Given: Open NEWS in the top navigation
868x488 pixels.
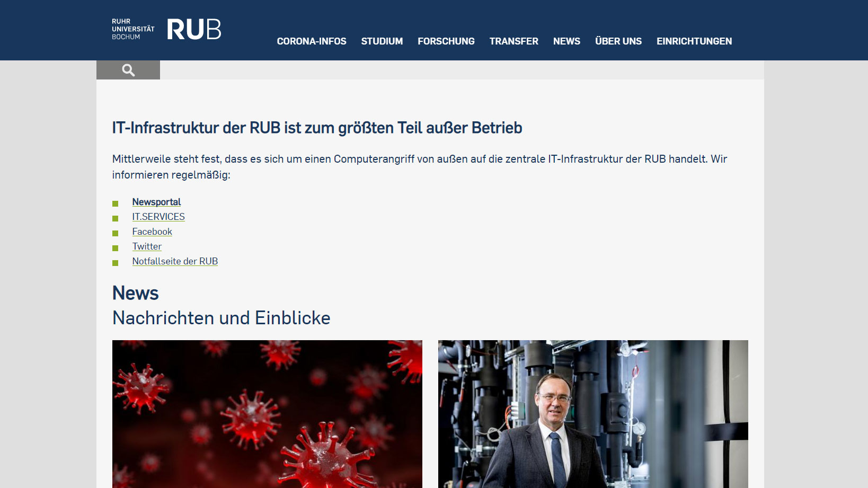Looking at the screenshot, I should pyautogui.click(x=566, y=41).
